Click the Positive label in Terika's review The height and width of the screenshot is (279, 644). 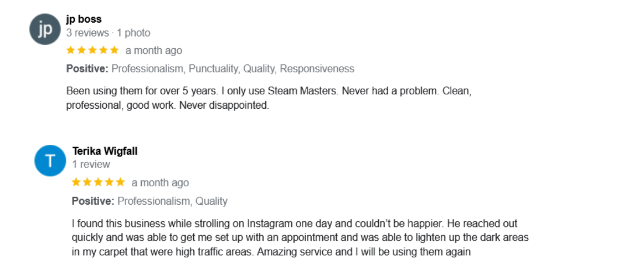tap(93, 201)
